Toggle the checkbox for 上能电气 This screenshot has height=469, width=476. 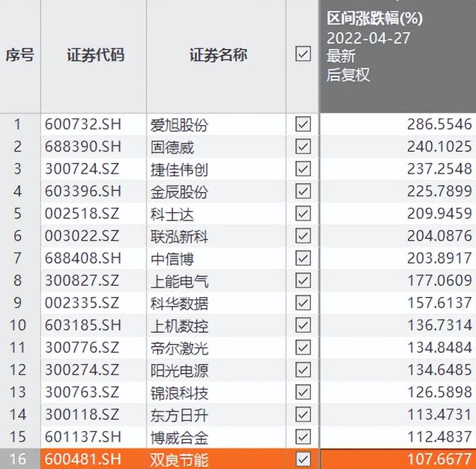coord(303,281)
